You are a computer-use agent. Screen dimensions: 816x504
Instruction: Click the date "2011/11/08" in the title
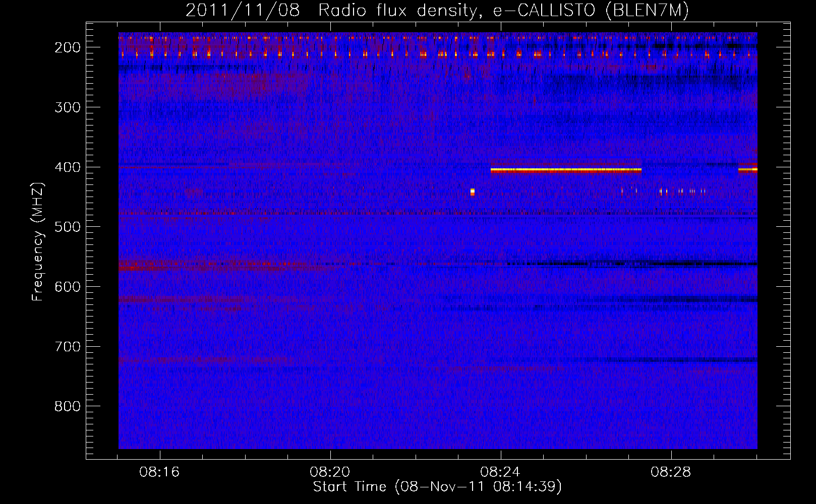(243, 10)
